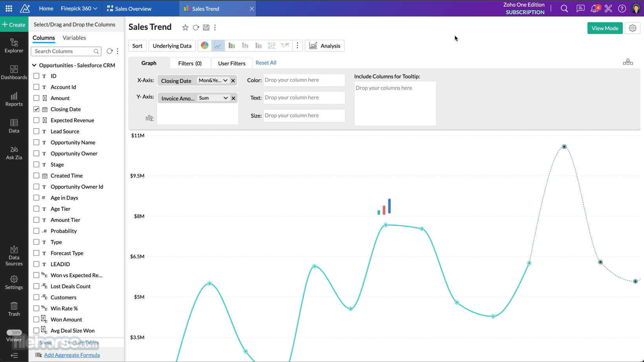Open Underlying Data

tap(172, 46)
